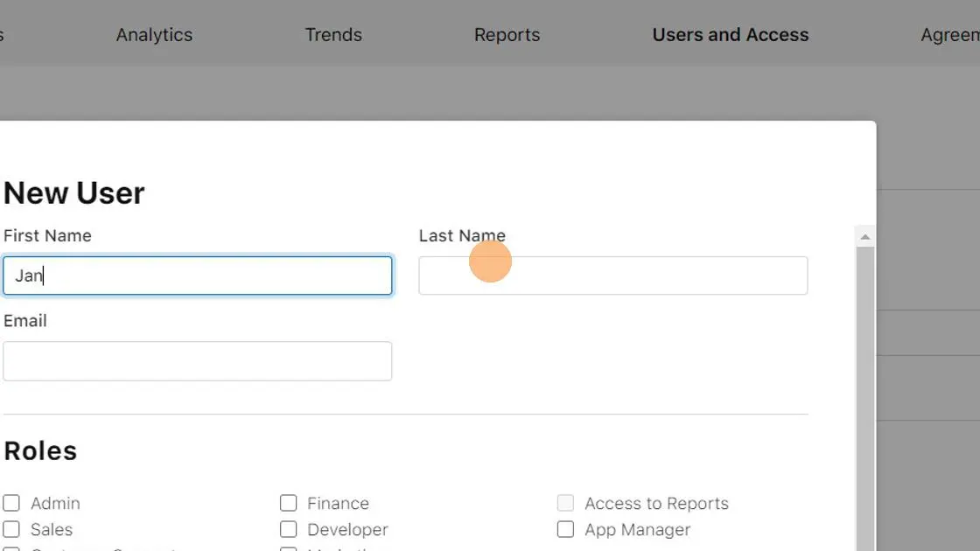
Task: Go to the Reports tab
Action: [x=507, y=35]
